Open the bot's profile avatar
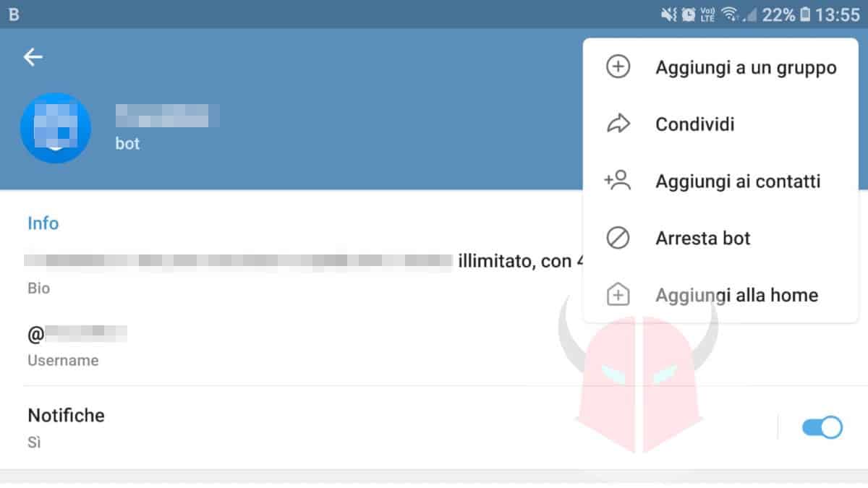The width and height of the screenshot is (868, 488). tap(56, 128)
